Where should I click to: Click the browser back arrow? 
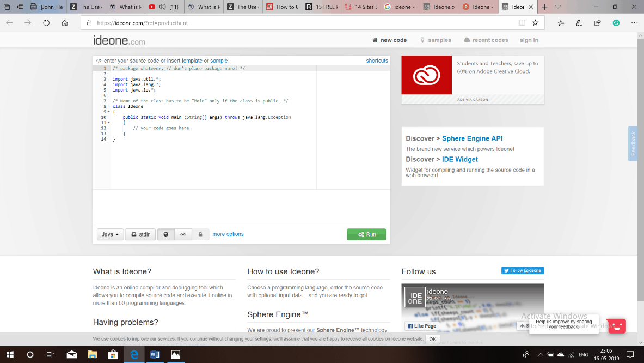9,23
